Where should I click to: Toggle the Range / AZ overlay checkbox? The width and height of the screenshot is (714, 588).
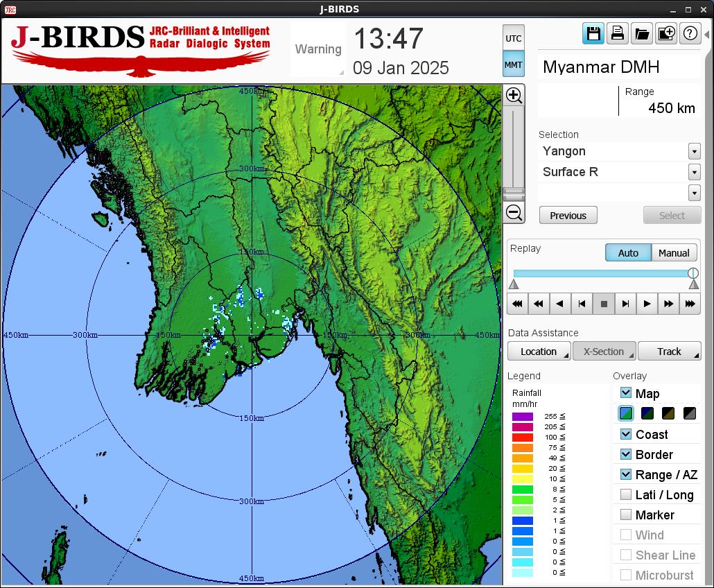click(x=626, y=474)
